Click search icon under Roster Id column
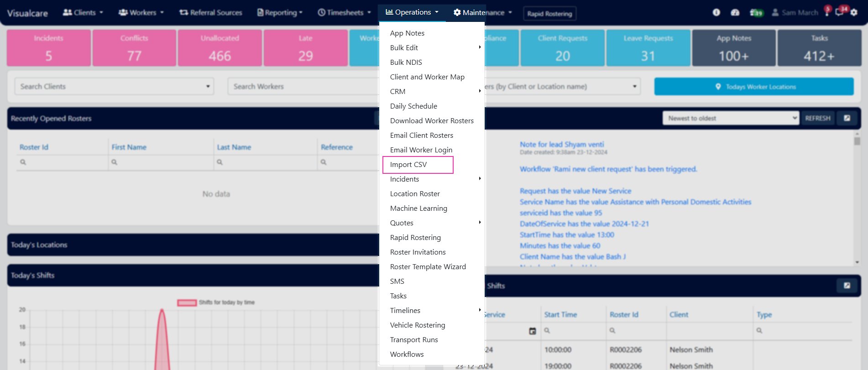 23,162
